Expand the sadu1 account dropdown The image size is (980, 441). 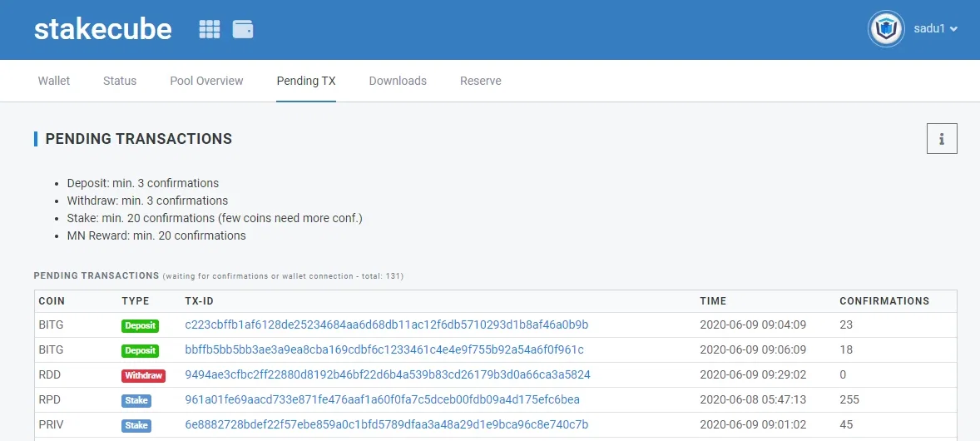coord(936,29)
